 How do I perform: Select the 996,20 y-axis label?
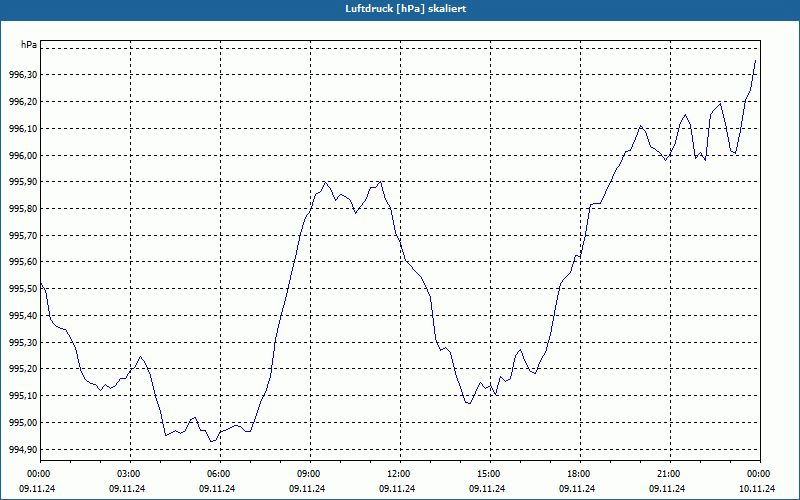point(23,102)
